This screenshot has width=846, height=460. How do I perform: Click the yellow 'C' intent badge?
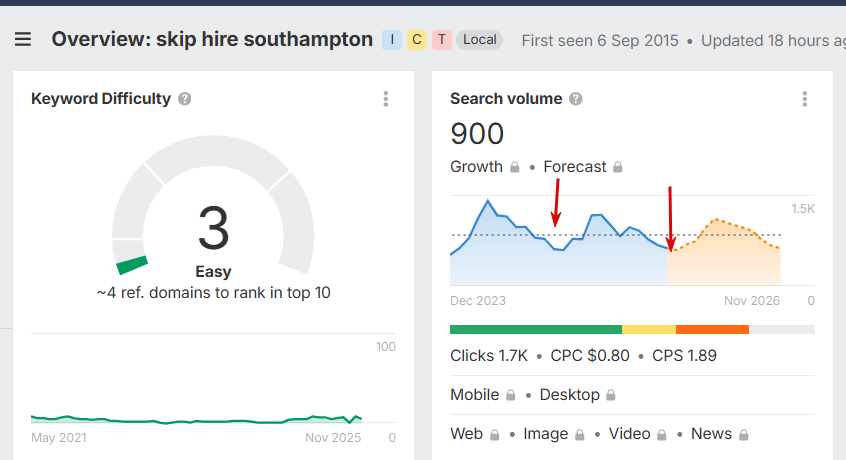click(417, 40)
